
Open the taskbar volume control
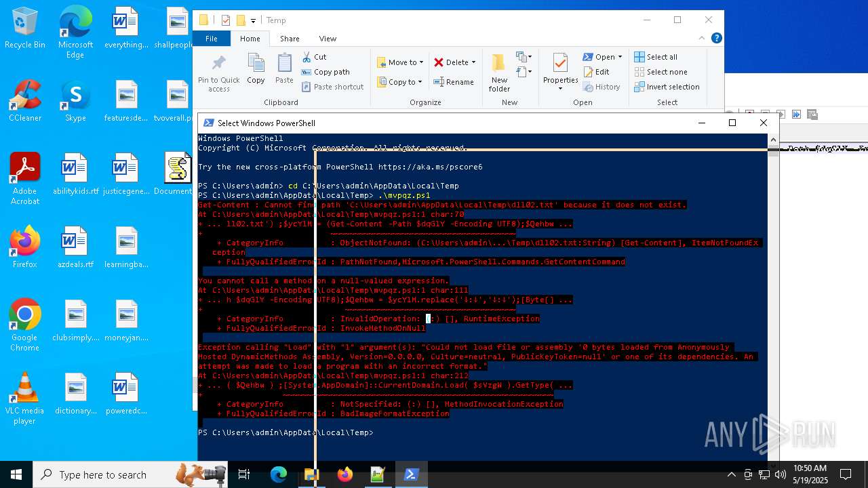click(780, 474)
